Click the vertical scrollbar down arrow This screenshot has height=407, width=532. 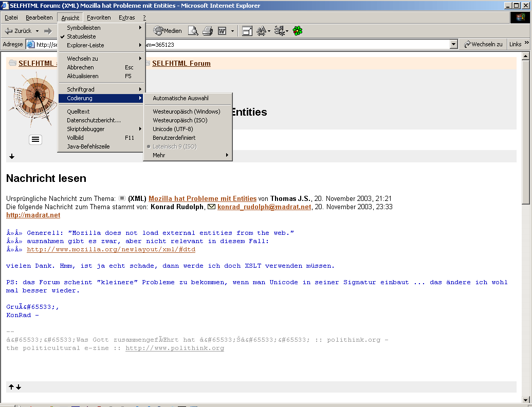pos(525,399)
